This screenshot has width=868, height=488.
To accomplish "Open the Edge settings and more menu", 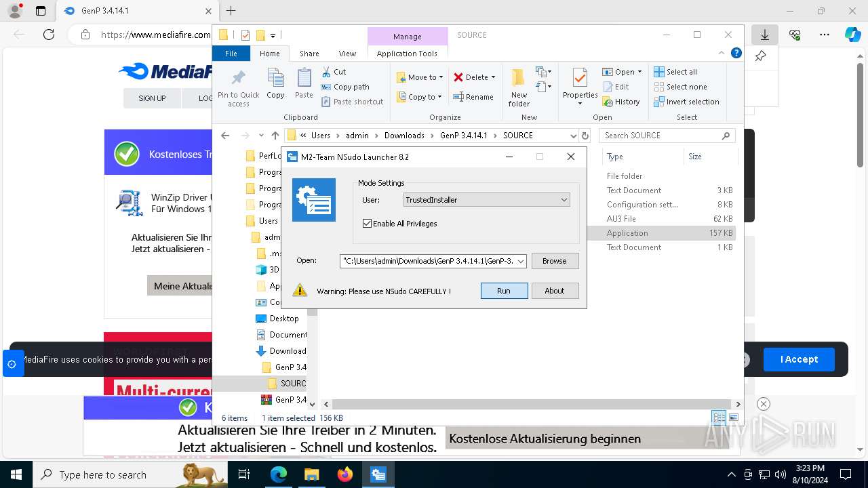I will tap(825, 35).
